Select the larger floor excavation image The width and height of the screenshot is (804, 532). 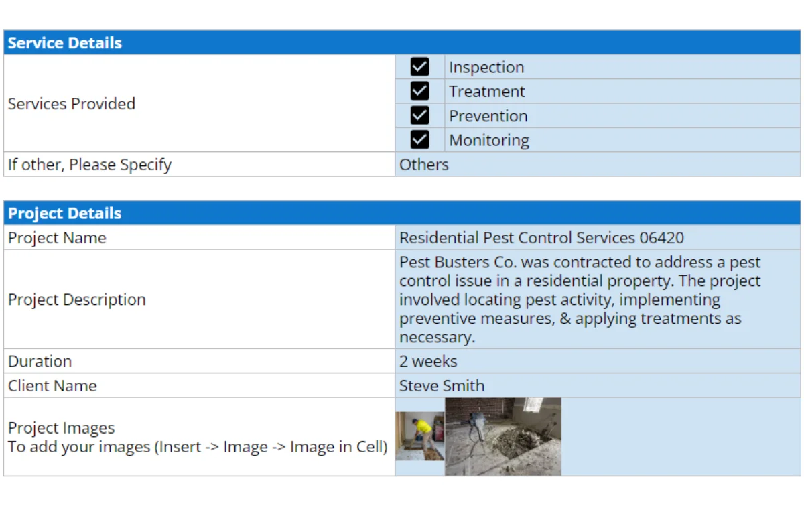pos(503,436)
